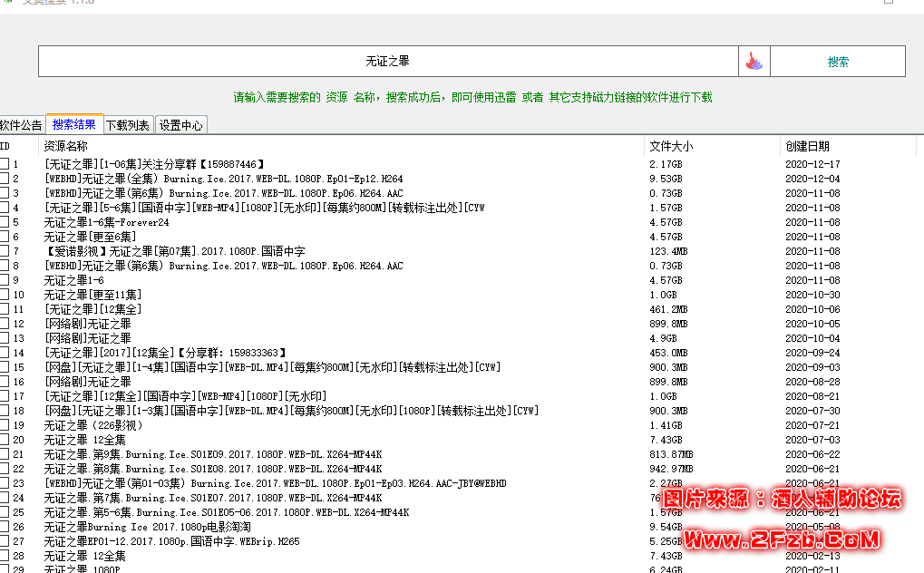Select the result 无证之罪（226影视）
Image resolution: width=924 pixels, height=573 pixels.
(93, 425)
